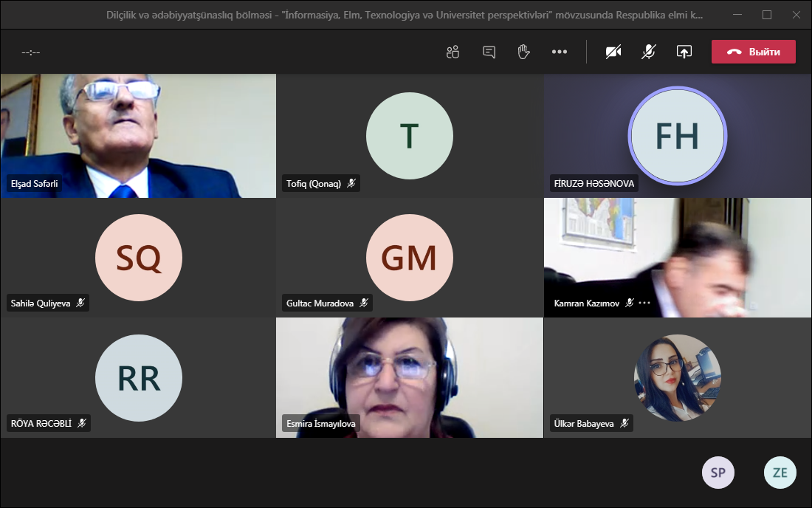
Task: Click the Tofiq (Qonaq) name label
Action: [x=314, y=183]
